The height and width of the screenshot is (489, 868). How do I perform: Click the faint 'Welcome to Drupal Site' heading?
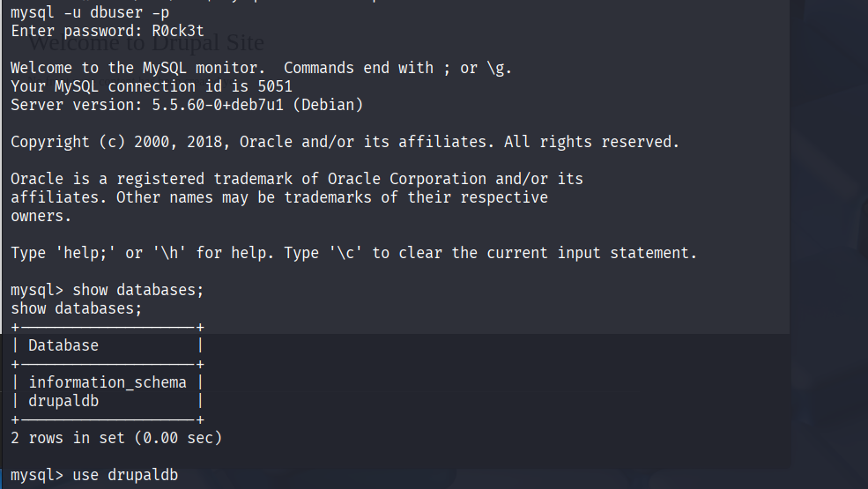click(x=146, y=42)
